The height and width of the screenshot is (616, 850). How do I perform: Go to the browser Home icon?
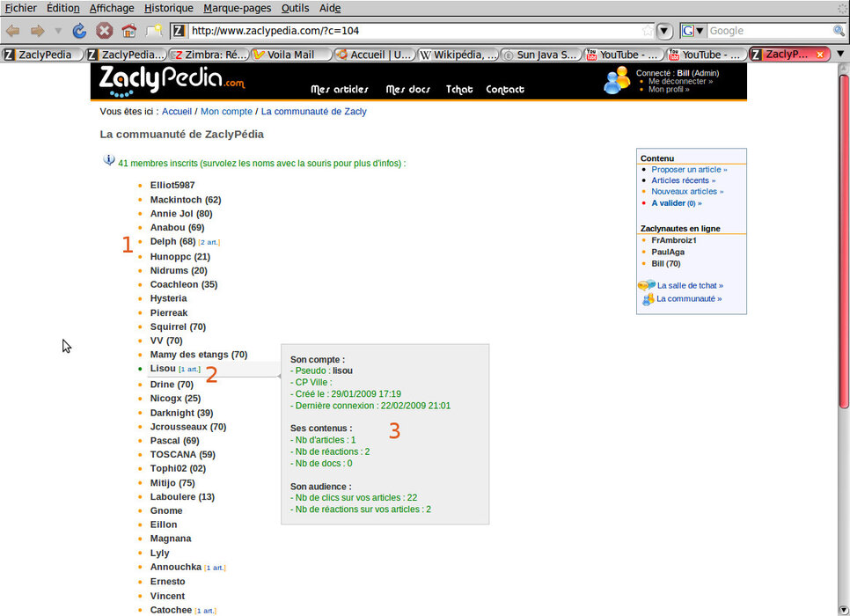128,31
